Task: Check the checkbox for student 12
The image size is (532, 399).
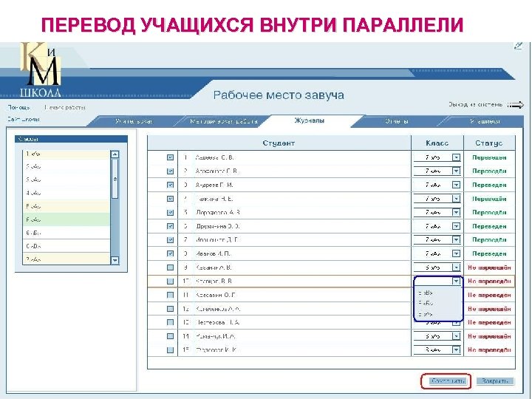Action: (x=171, y=309)
